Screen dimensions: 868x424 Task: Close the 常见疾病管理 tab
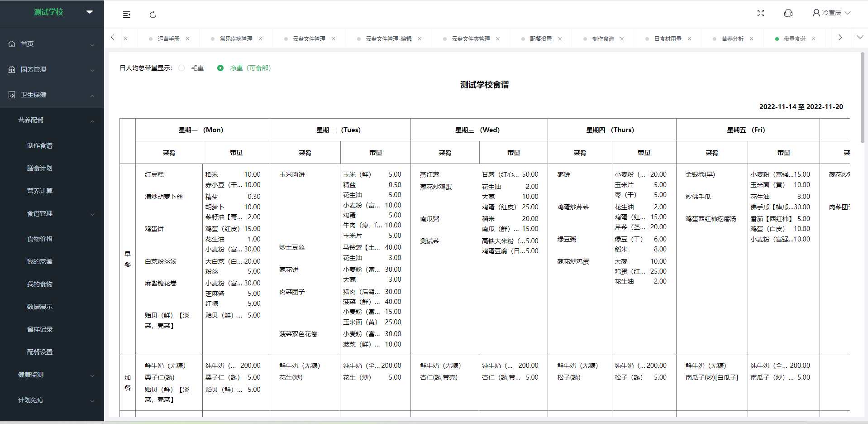[x=260, y=39]
